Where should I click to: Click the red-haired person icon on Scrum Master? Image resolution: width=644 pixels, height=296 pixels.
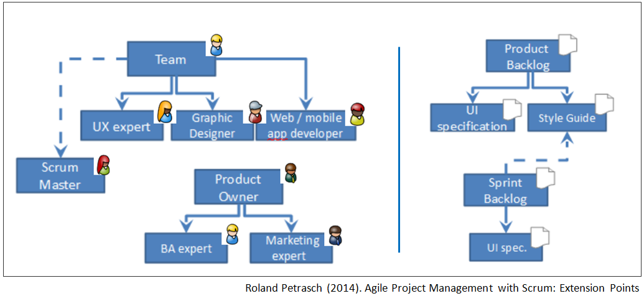click(105, 165)
